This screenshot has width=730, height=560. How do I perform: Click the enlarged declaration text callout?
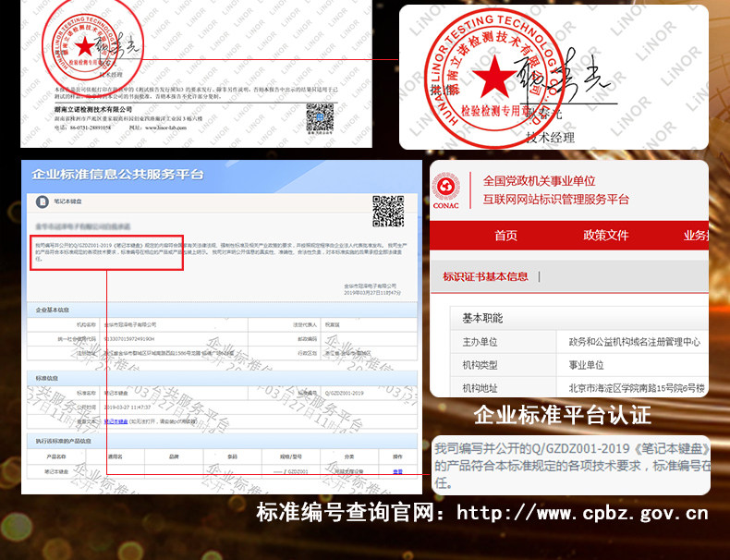point(571,465)
